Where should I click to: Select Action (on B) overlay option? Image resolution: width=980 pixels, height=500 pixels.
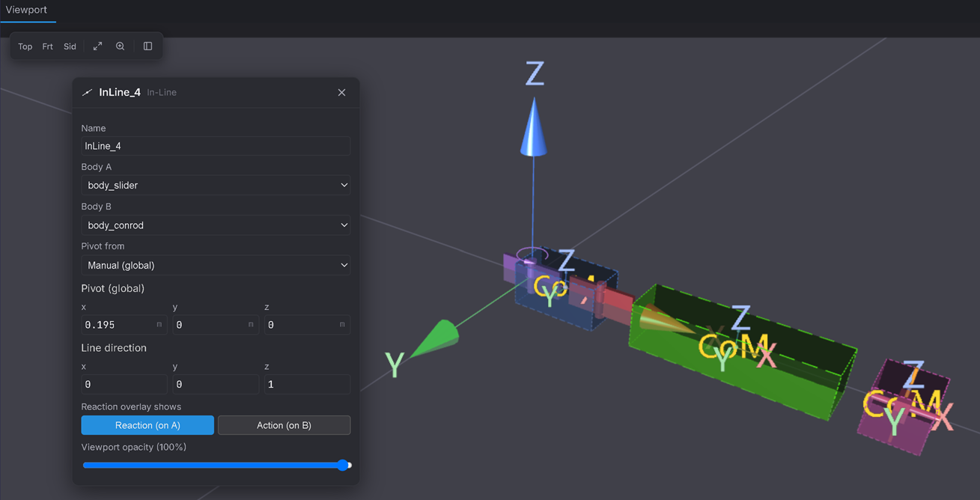[284, 425]
